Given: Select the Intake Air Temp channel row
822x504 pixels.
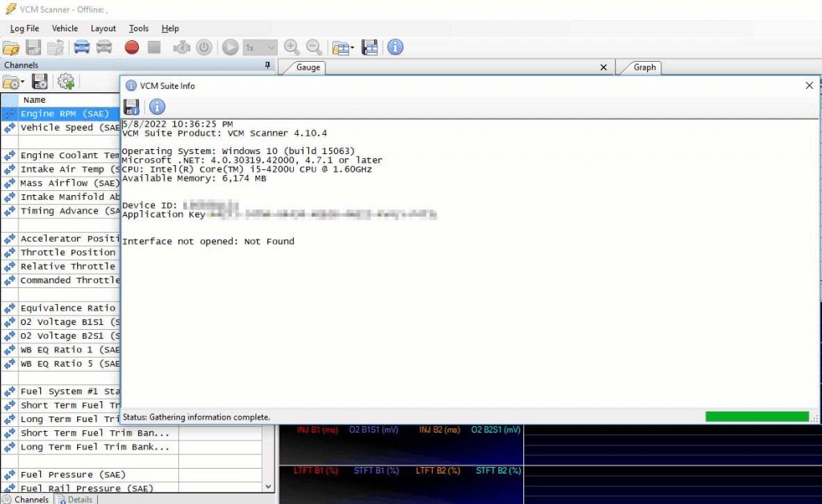Looking at the screenshot, I should (x=61, y=169).
